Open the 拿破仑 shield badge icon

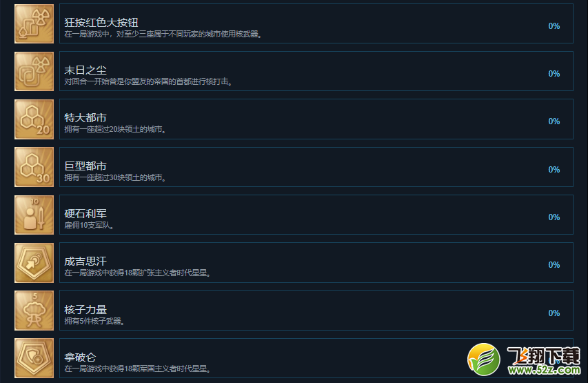34,358
